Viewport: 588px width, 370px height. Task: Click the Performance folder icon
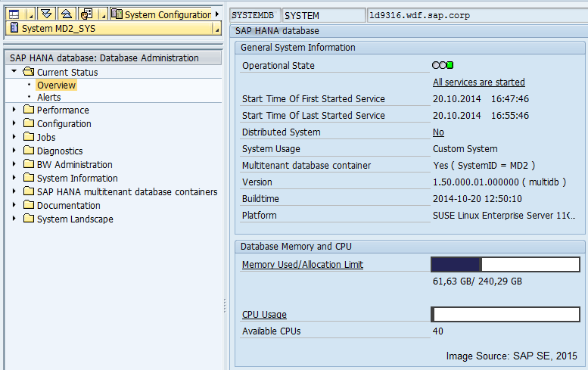click(29, 110)
